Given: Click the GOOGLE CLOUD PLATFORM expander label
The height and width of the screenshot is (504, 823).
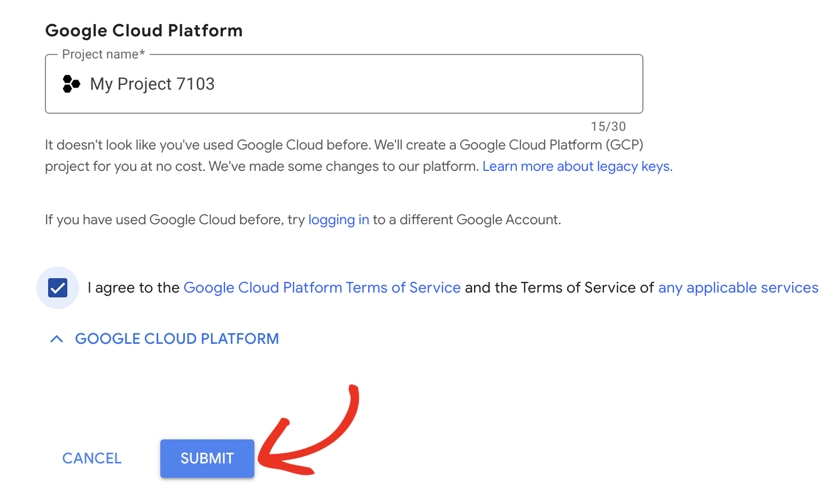Looking at the screenshot, I should click(177, 339).
